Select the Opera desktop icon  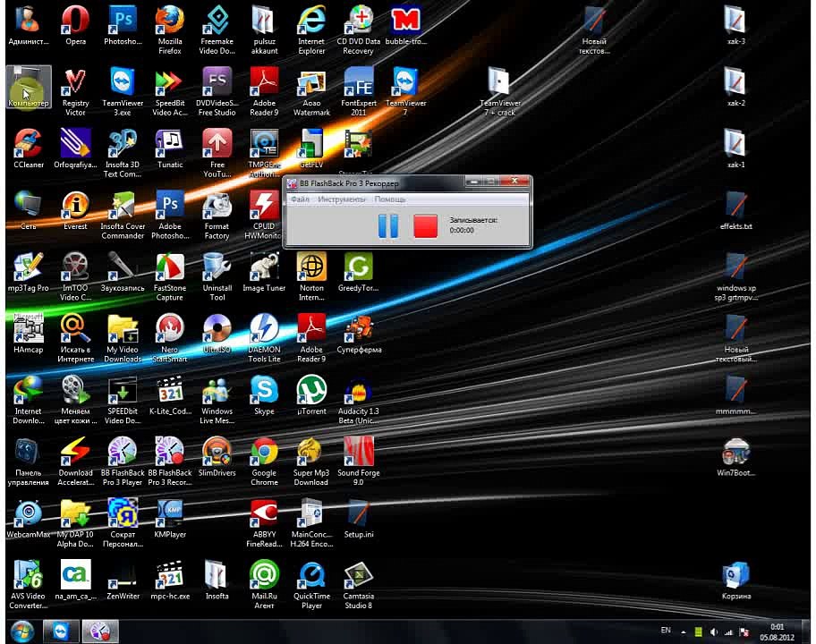coord(75,25)
